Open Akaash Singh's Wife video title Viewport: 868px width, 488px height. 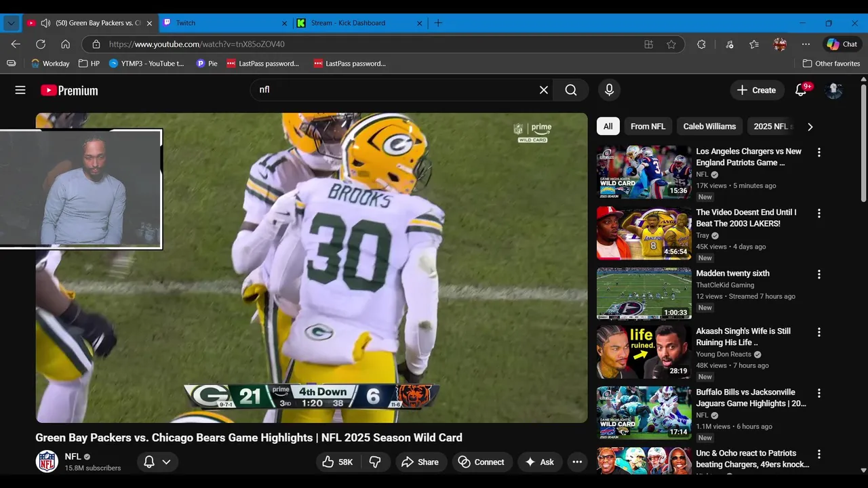pyautogui.click(x=743, y=337)
